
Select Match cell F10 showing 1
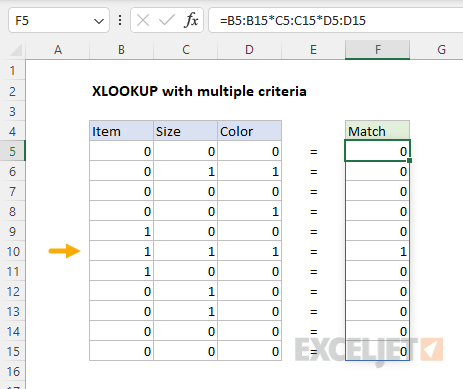[x=377, y=251]
